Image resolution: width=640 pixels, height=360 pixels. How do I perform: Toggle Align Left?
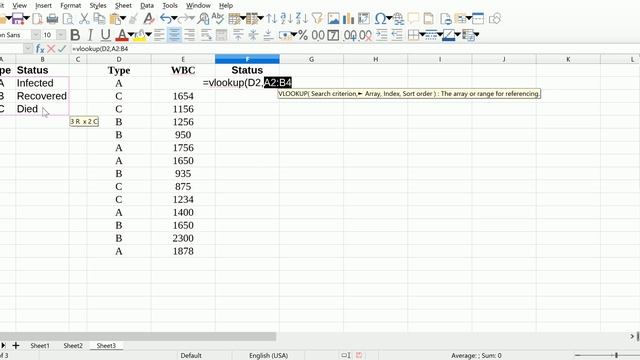[x=159, y=35]
